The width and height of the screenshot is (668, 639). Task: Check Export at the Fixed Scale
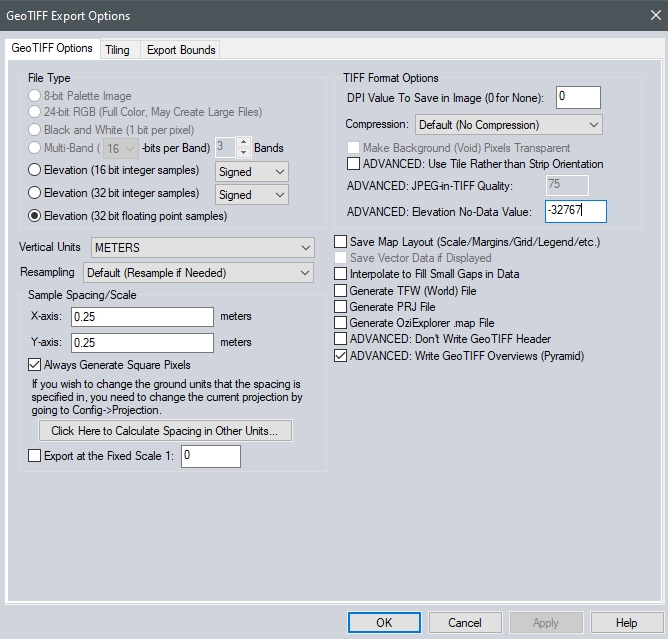(36, 456)
